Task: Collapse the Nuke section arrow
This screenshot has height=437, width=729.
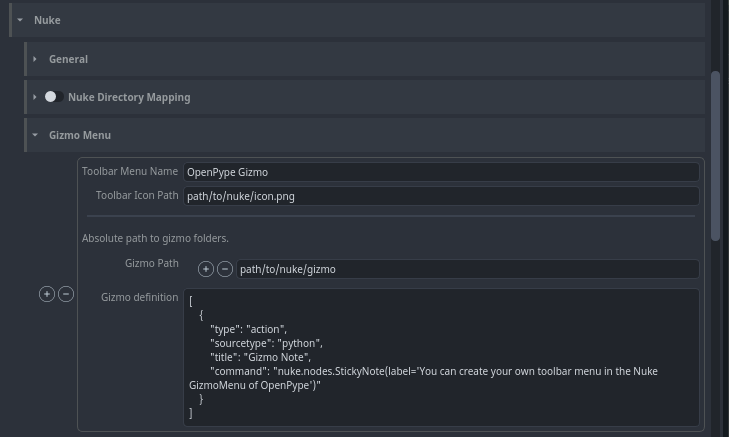Action: point(20,20)
